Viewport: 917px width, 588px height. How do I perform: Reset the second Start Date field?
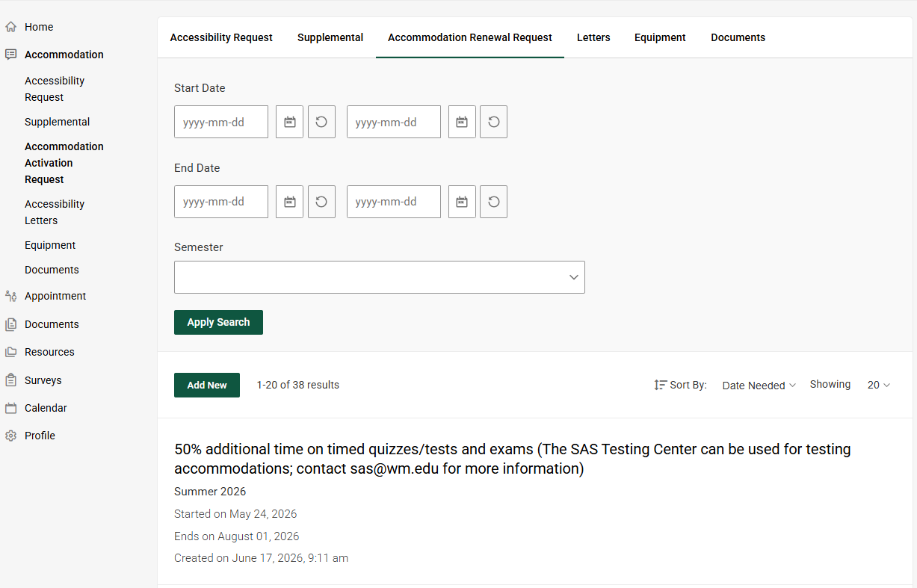(493, 122)
